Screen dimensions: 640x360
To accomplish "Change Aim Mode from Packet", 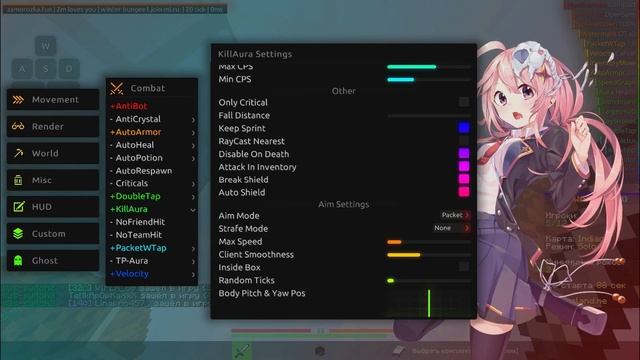I will point(455,215).
